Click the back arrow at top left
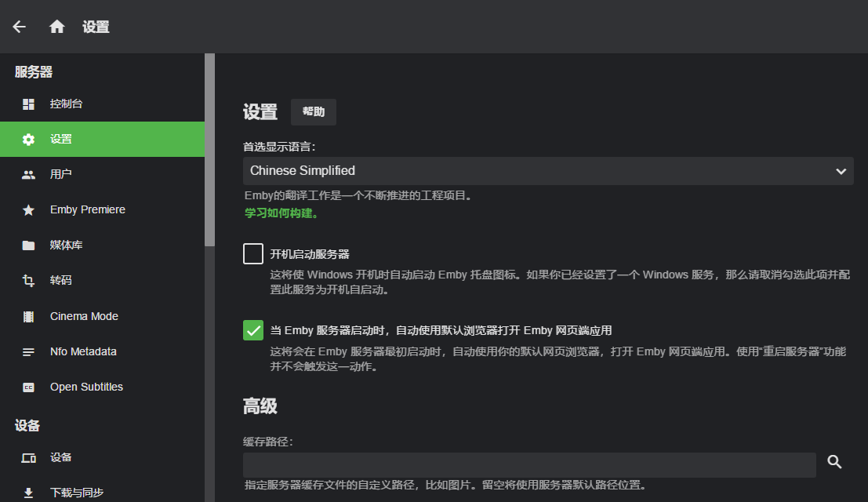Screen dimensions: 868x502 [18, 26]
